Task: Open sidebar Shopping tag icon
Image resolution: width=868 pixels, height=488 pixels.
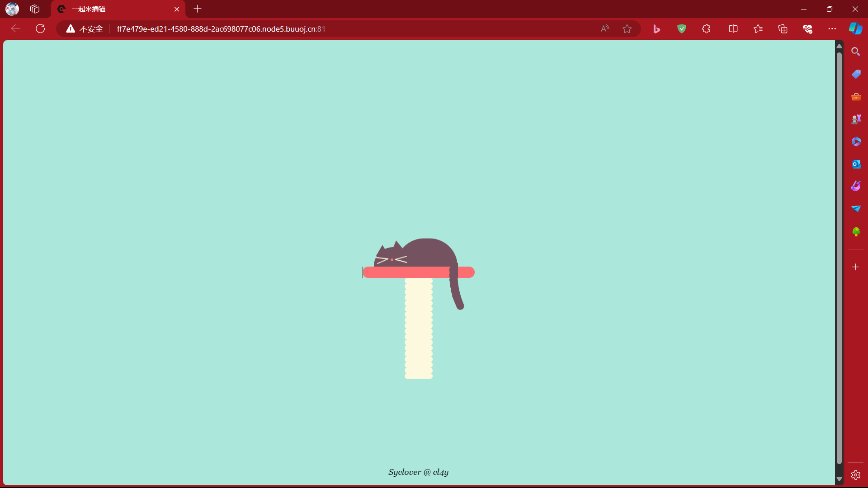Action: pos(856,74)
